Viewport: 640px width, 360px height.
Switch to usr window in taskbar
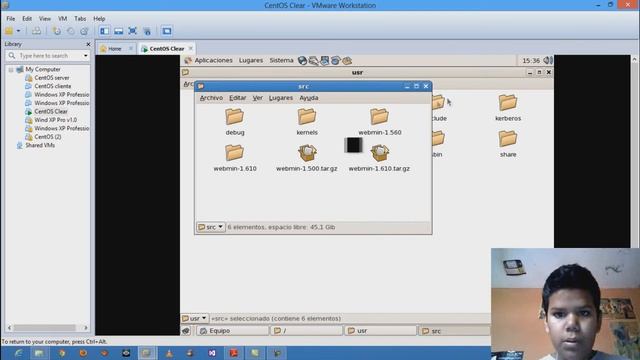(380, 331)
